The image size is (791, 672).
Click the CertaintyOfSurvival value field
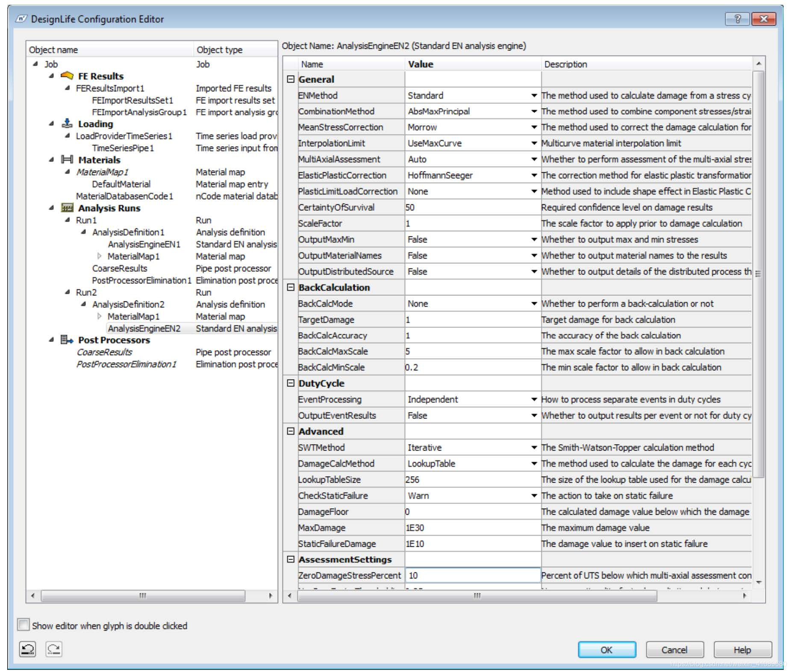tap(473, 207)
